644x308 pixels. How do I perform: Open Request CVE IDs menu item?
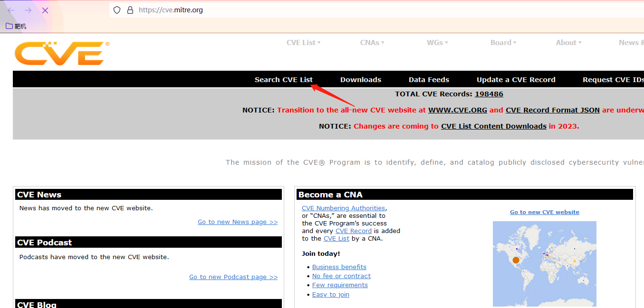[x=613, y=80]
